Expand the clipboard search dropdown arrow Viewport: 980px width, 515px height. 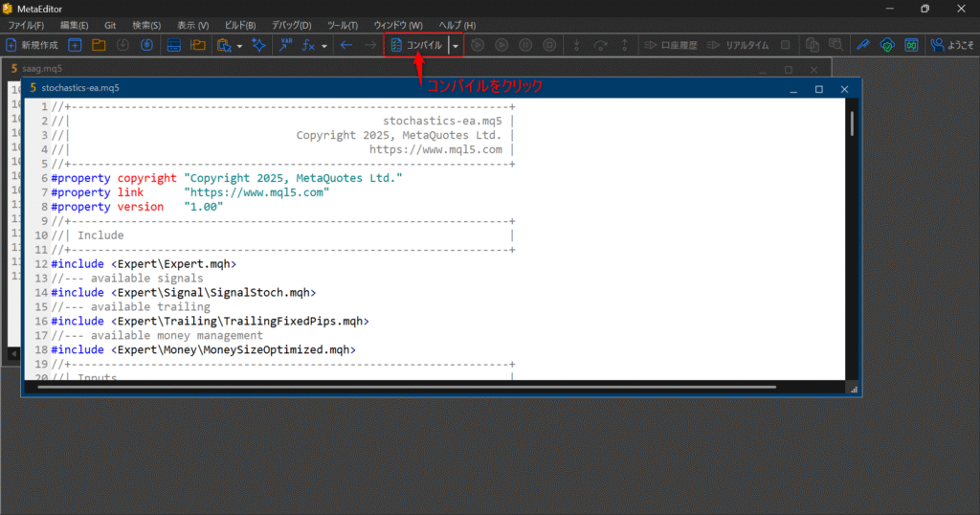click(x=239, y=46)
